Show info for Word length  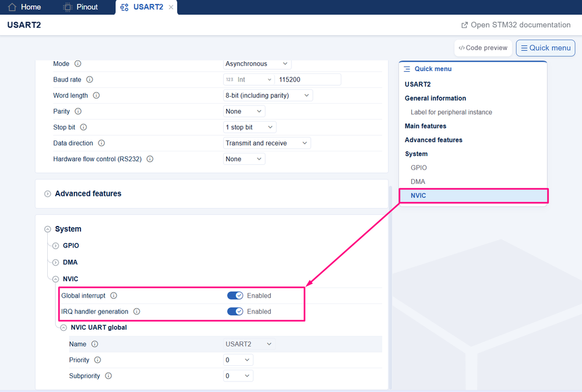(x=96, y=96)
